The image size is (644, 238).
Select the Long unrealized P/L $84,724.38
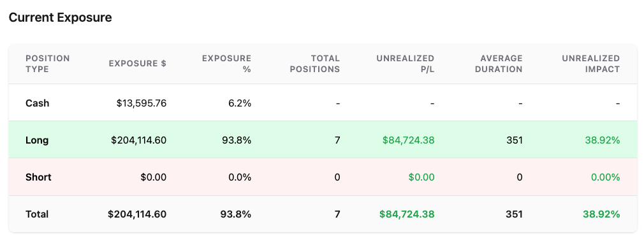pyautogui.click(x=408, y=140)
